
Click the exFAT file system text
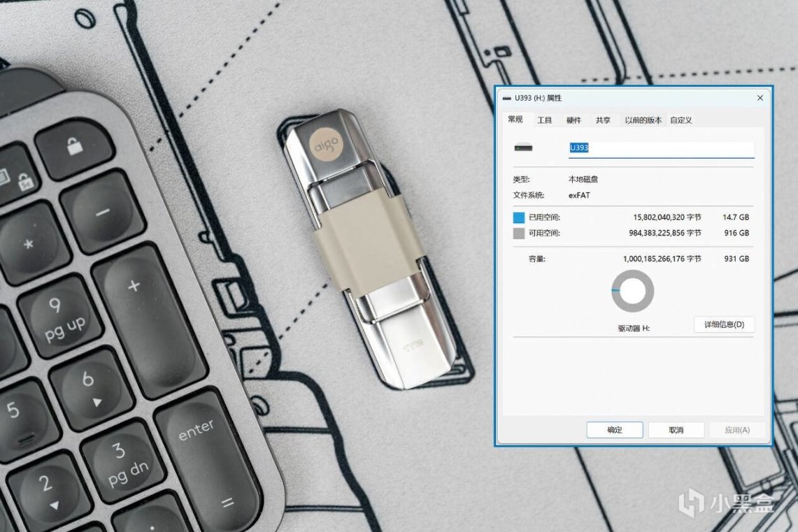pyautogui.click(x=579, y=195)
